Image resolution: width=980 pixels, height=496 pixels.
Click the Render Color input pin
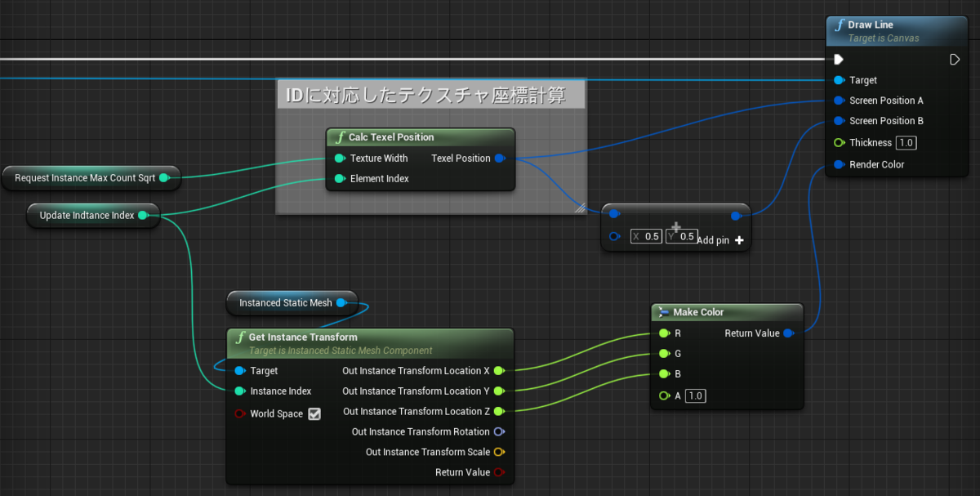click(x=838, y=164)
